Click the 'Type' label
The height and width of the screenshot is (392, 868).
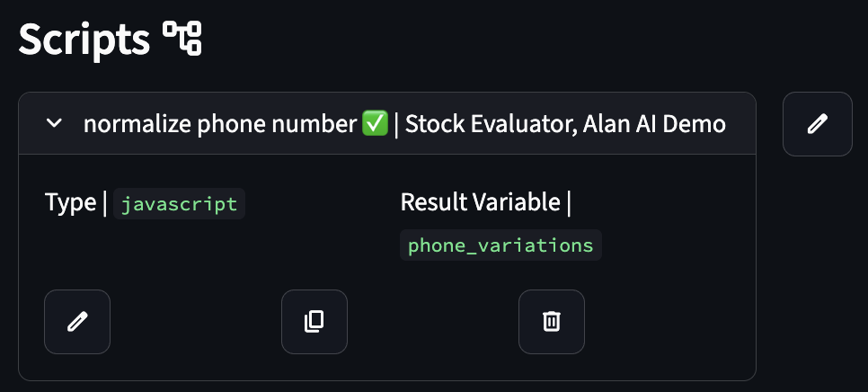coord(69,203)
